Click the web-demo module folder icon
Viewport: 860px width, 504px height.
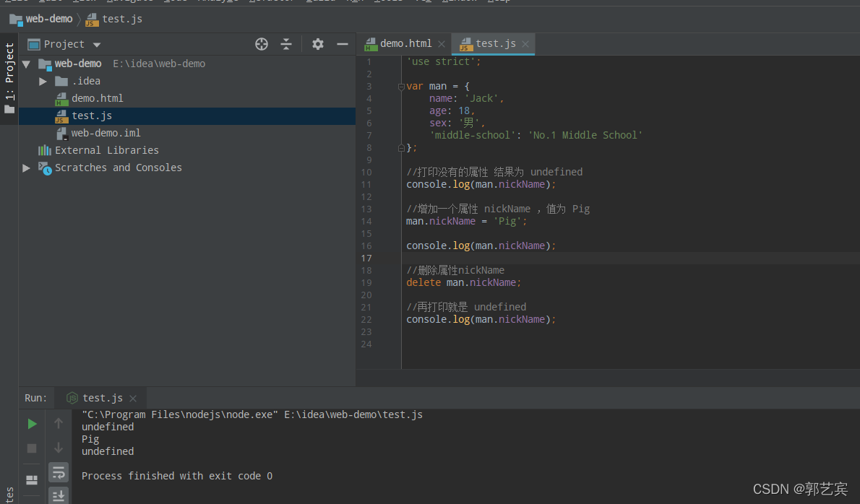point(44,64)
